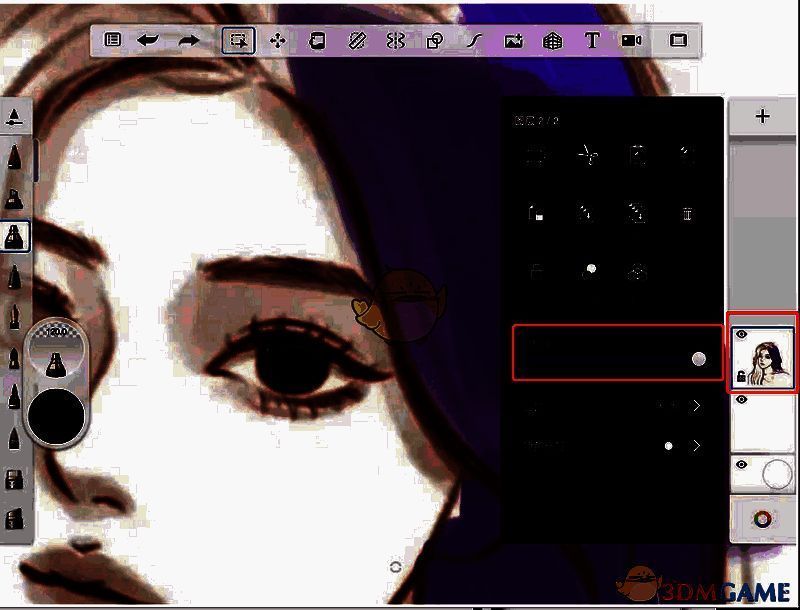800x610 pixels.
Task: Open the Import Image tool
Action: pyautogui.click(x=512, y=40)
